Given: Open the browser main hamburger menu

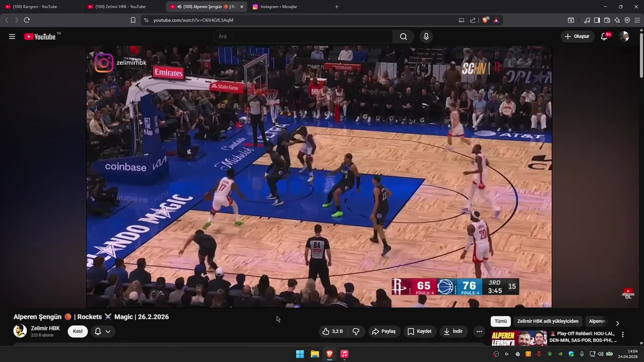Looking at the screenshot, I should click(x=637, y=20).
